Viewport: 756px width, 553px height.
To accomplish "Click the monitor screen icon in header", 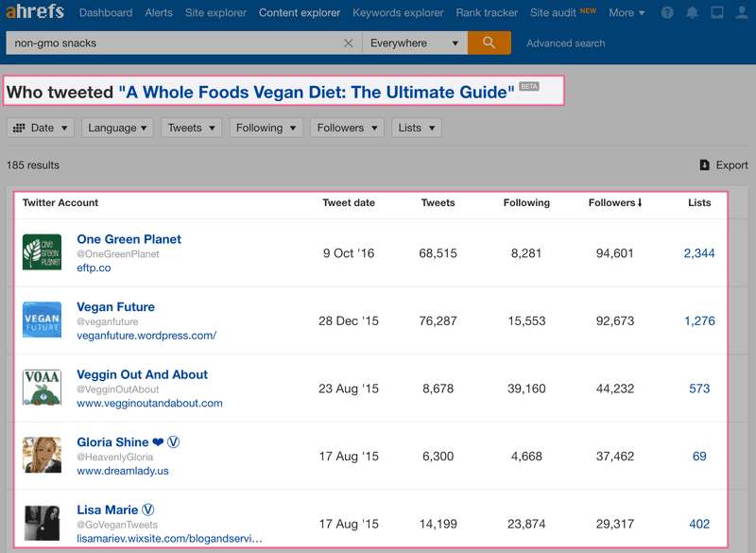I will [x=717, y=12].
